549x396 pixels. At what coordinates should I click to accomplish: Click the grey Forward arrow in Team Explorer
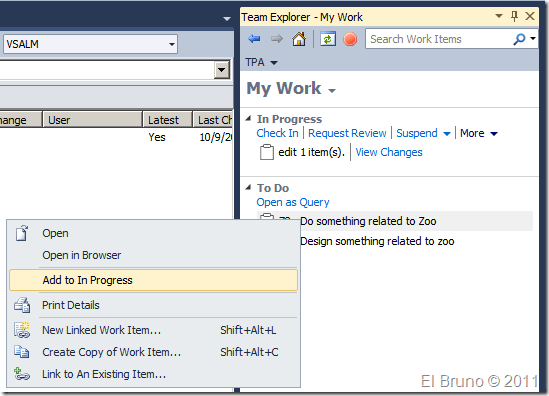point(277,39)
